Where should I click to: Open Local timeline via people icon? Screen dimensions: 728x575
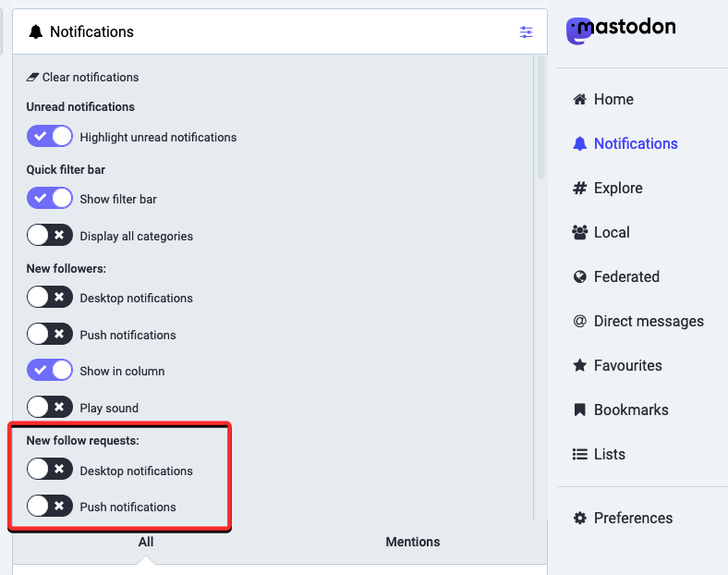tap(580, 232)
